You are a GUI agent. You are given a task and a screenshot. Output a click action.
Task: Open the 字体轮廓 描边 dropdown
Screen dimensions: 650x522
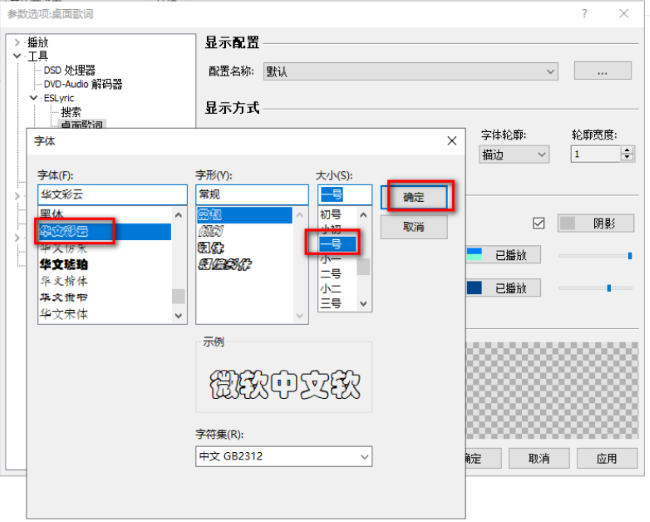pyautogui.click(x=514, y=154)
